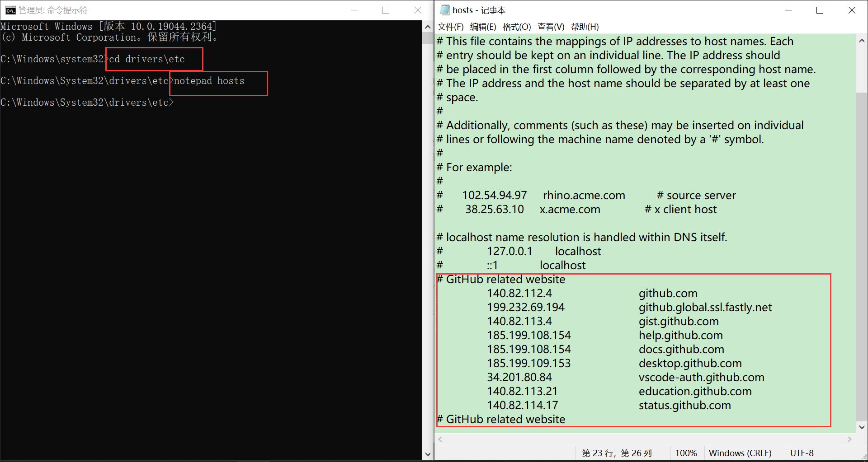Click the 127.0.0.1 localhost line
Image resolution: width=868 pixels, height=462 pixels.
tap(519, 252)
